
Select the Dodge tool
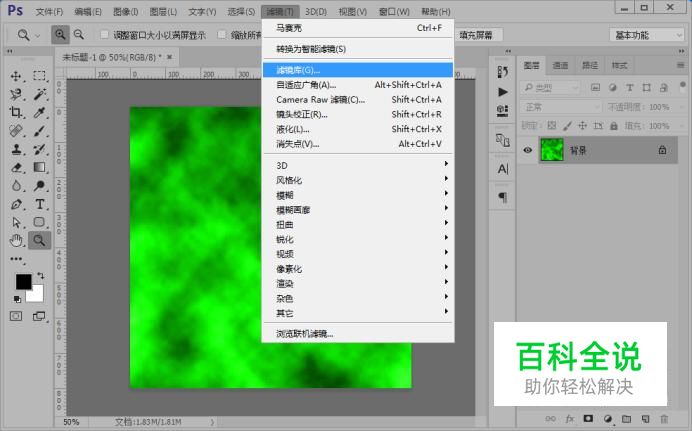[x=39, y=186]
